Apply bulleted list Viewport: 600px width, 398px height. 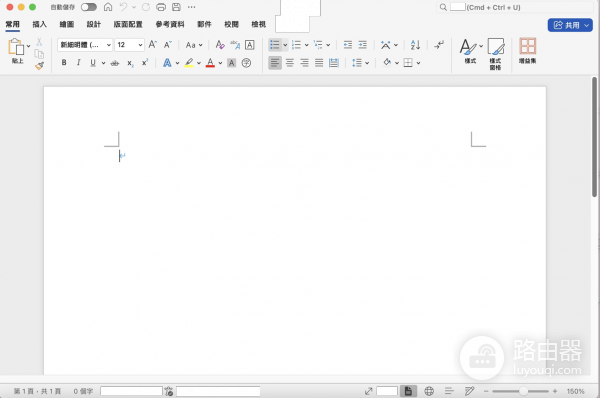click(x=275, y=45)
